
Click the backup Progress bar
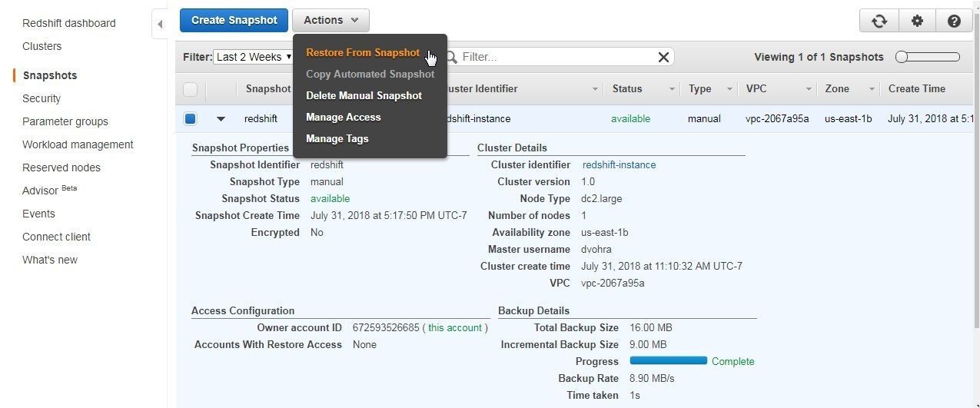668,360
